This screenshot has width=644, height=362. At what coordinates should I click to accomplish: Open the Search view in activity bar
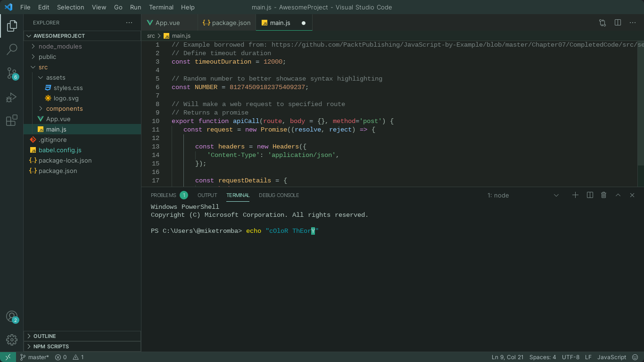[12, 49]
